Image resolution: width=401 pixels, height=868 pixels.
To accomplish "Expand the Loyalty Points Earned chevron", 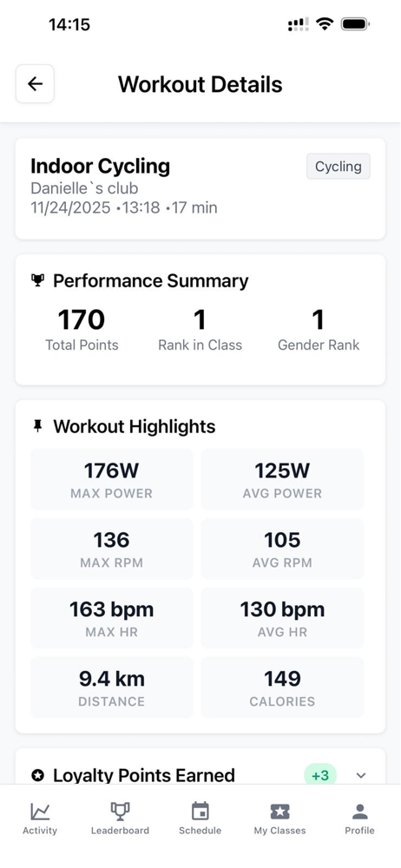I will 361,775.
